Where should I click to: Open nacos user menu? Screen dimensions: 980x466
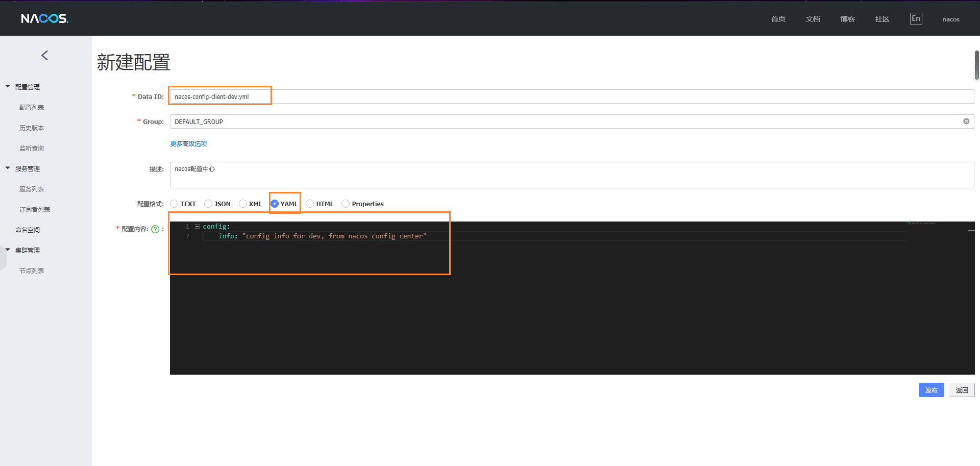(x=951, y=19)
